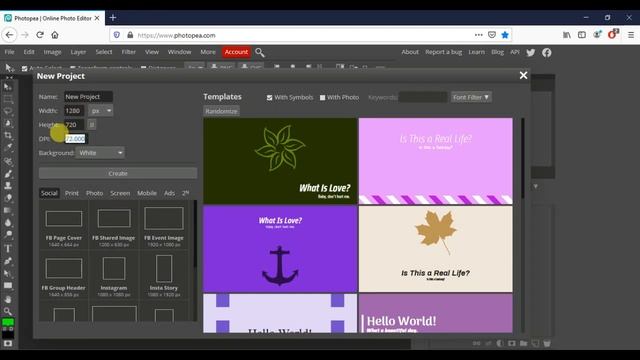The height and width of the screenshot is (360, 640).
Task: Switch to Screen presets tab
Action: [120, 193]
